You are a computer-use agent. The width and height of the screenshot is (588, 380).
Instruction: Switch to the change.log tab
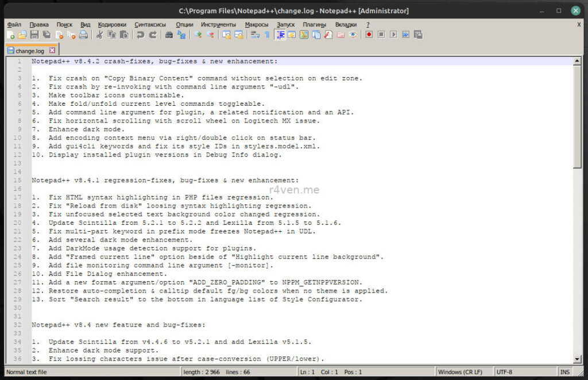pyautogui.click(x=30, y=51)
